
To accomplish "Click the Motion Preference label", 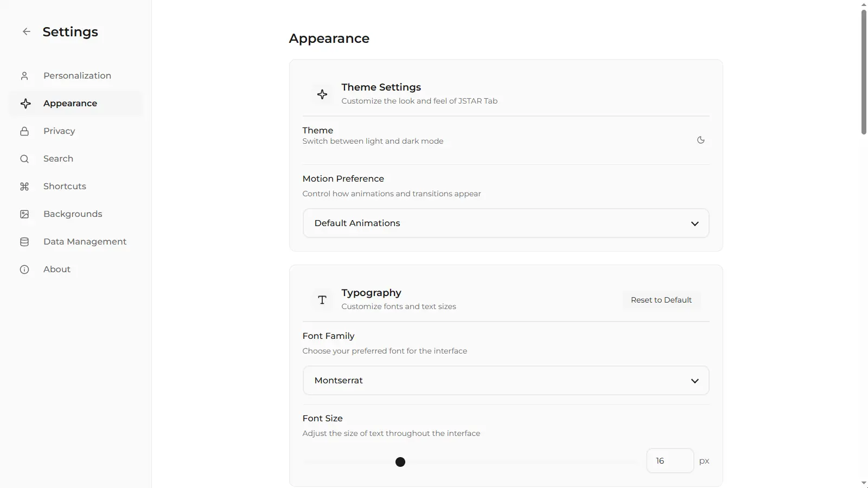I will pos(343,179).
